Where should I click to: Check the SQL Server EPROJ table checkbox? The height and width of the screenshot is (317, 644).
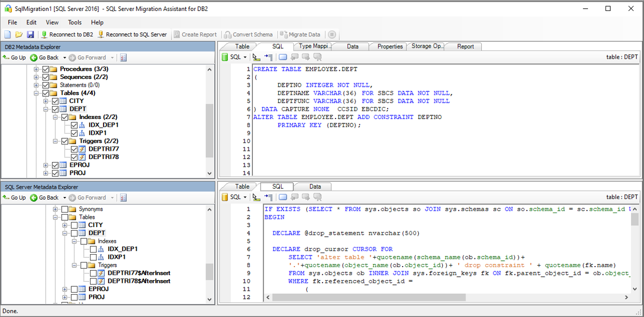[74, 289]
